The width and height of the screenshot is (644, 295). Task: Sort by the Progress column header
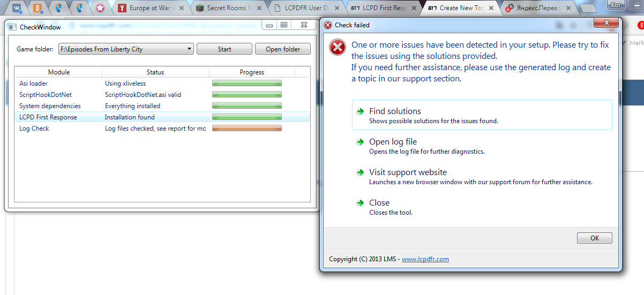pos(252,72)
